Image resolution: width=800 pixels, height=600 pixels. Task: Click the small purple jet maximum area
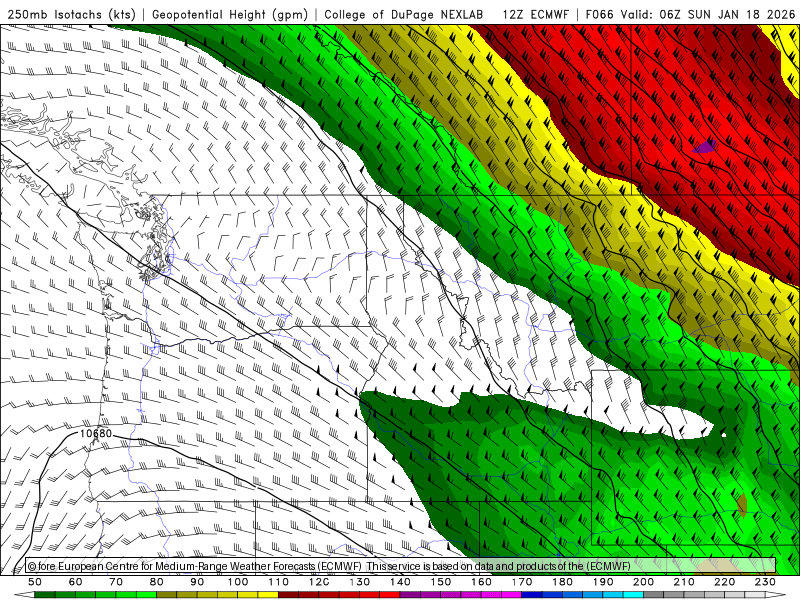[x=704, y=147]
